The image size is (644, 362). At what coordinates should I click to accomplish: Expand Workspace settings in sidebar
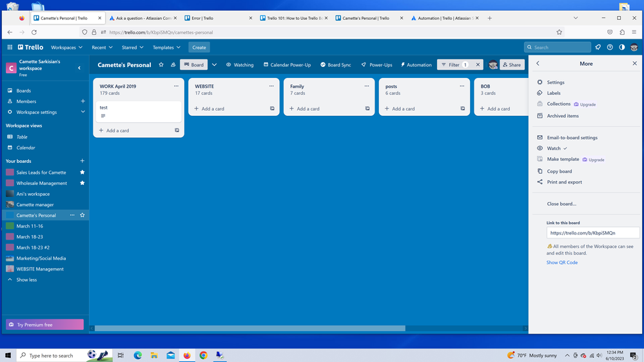click(x=83, y=112)
